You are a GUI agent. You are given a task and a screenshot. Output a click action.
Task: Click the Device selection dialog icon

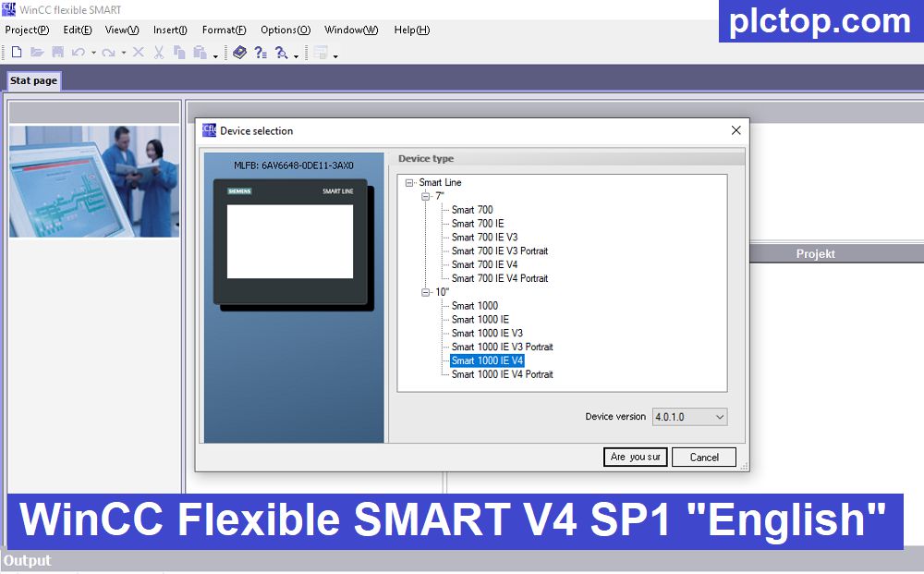point(209,130)
